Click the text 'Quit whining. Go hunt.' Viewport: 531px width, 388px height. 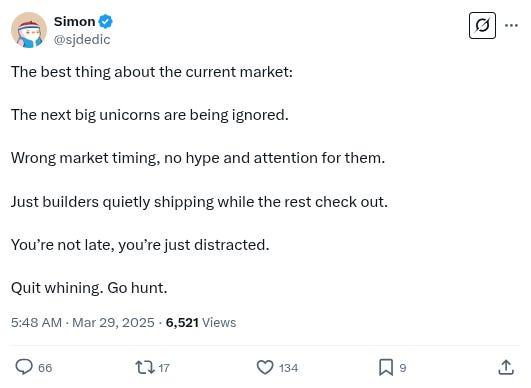(89, 288)
